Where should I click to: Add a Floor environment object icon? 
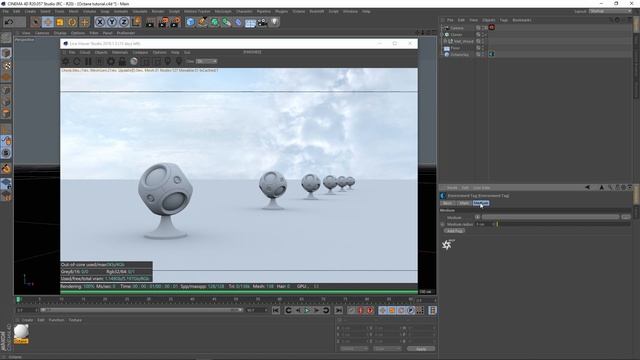(250, 22)
